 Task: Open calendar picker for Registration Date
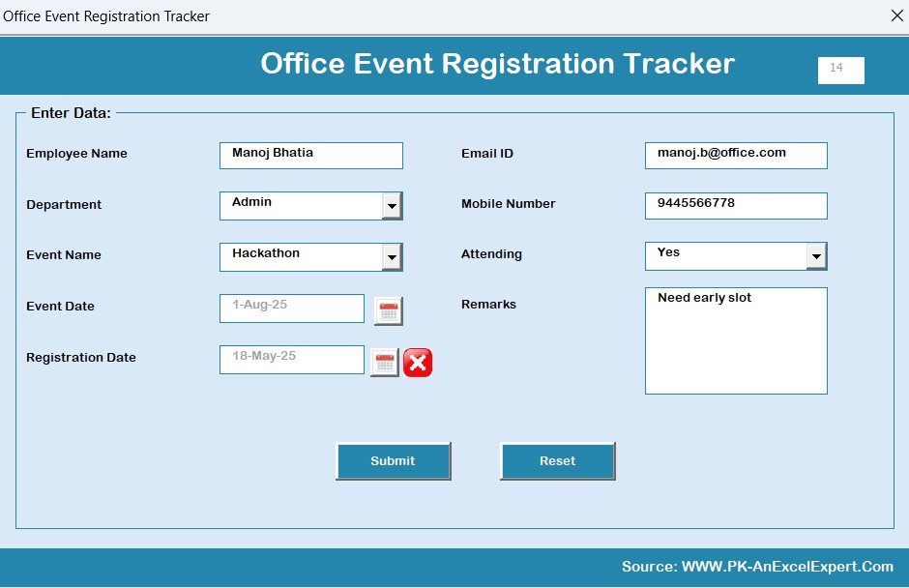pos(385,363)
